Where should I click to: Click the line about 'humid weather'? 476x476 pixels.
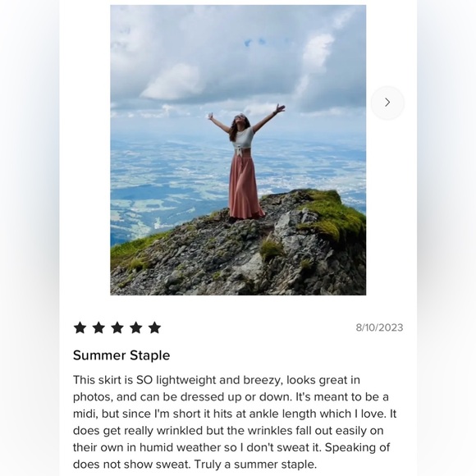click(231, 447)
